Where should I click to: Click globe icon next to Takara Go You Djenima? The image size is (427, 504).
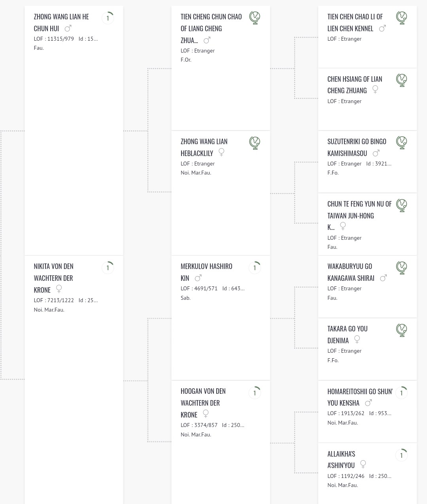pyautogui.click(x=402, y=330)
